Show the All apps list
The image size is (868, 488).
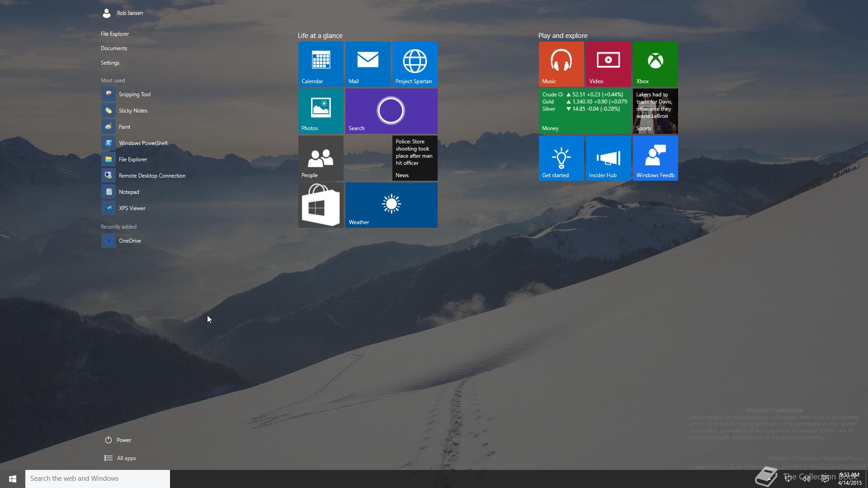120,458
